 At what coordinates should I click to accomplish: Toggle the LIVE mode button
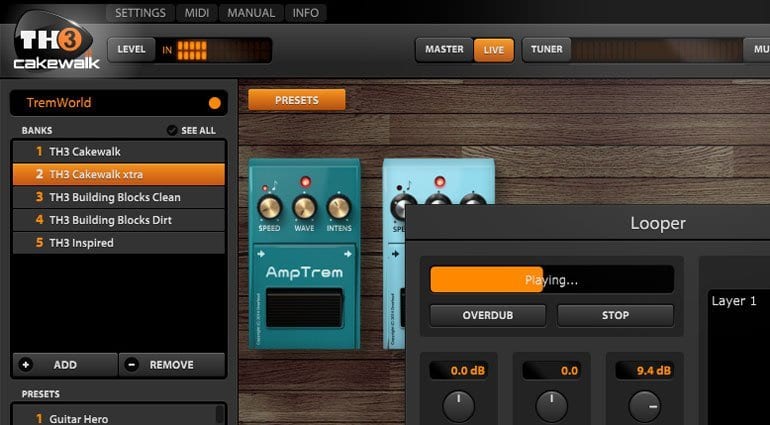coord(494,50)
